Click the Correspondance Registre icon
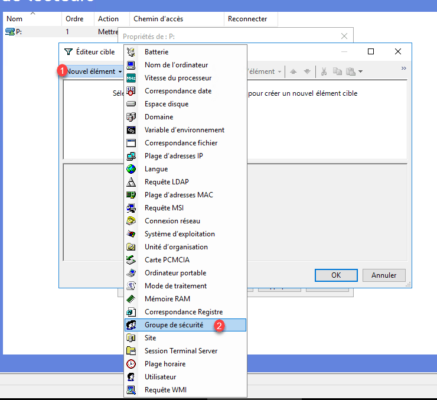The image size is (437, 400). pyautogui.click(x=131, y=312)
